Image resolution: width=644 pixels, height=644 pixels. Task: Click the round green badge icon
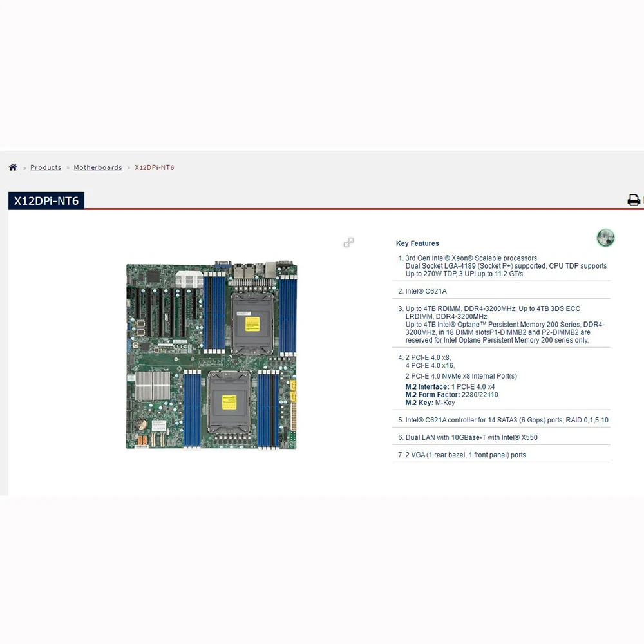tap(605, 238)
